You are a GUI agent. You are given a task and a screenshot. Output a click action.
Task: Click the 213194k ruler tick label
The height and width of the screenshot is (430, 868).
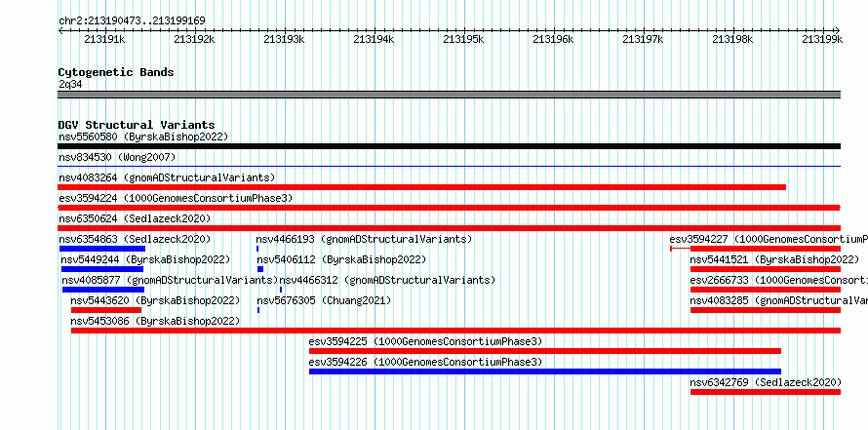click(x=374, y=39)
